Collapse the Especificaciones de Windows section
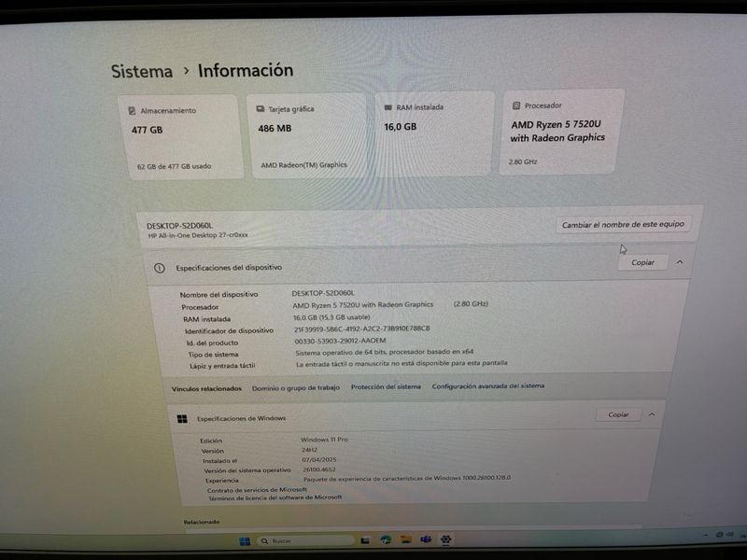Viewport: 747px width, 560px height. tap(652, 414)
